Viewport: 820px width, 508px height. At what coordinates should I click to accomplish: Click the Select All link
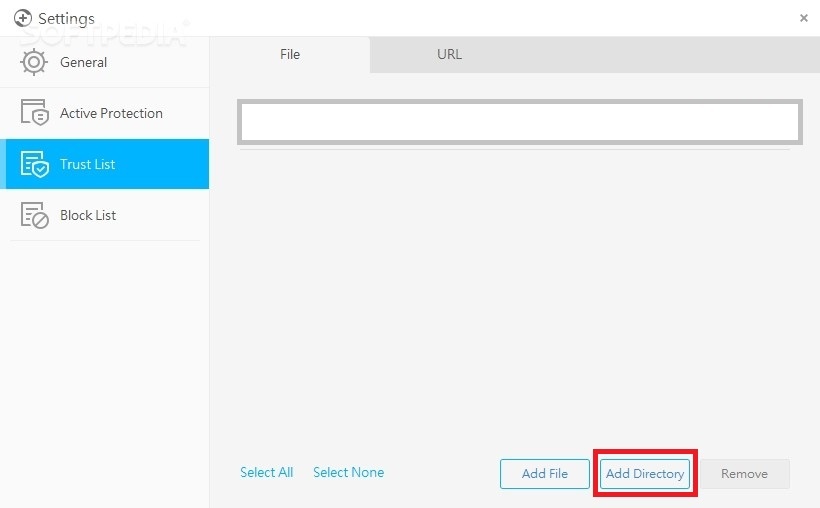coord(266,472)
